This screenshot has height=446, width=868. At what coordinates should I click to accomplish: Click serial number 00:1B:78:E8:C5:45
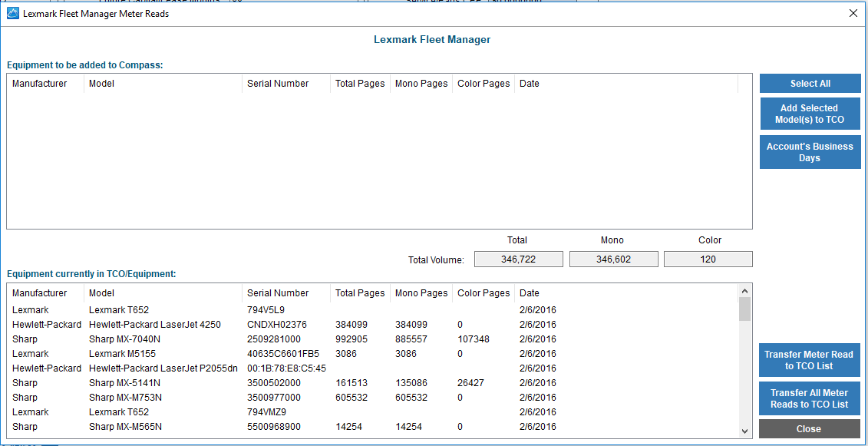286,368
